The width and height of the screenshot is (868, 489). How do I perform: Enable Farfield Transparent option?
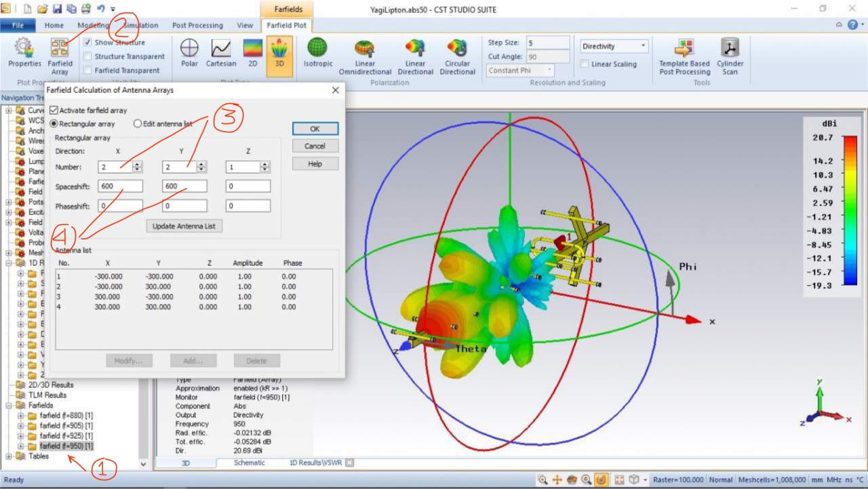(x=88, y=70)
